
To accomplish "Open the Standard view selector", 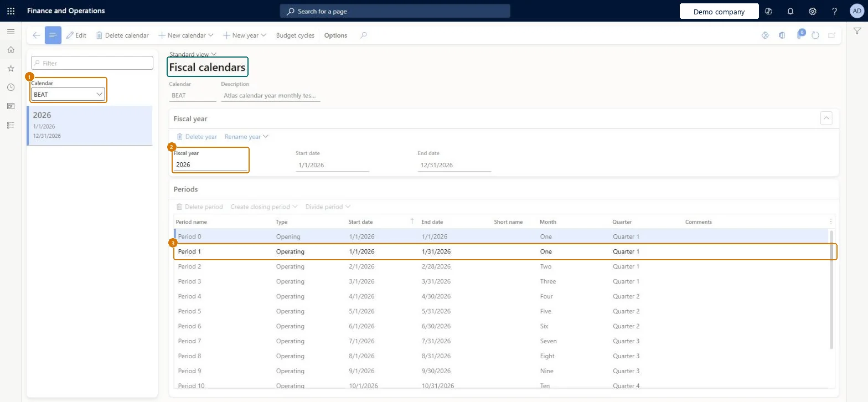I will tap(193, 54).
